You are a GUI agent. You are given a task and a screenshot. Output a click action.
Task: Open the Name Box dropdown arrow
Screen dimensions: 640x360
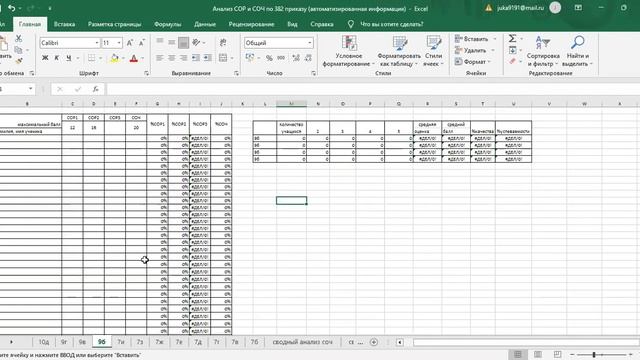31,89
